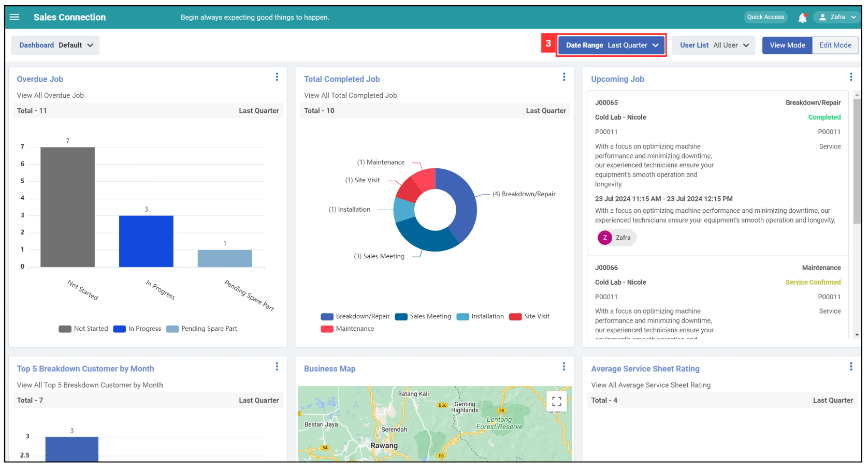Open Top 5 Breakdown Customer options menu
The image size is (868, 470).
coord(277,366)
